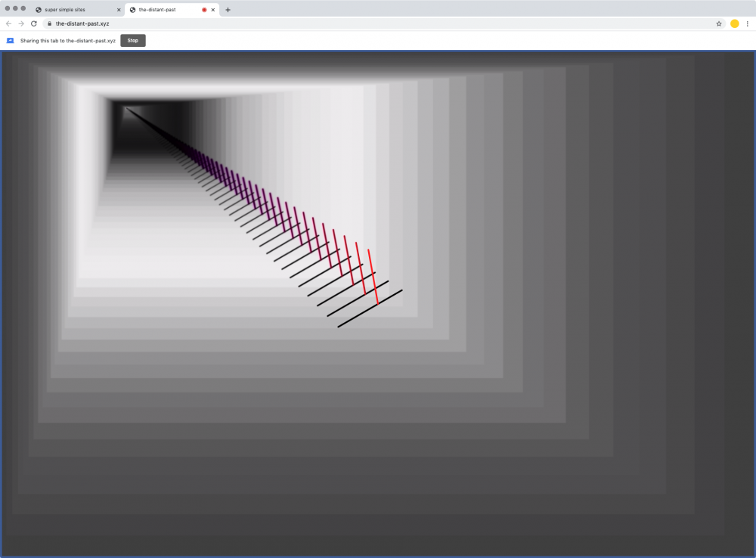This screenshot has height=558, width=756.
Task: Open the Chrome three-dot menu
Action: coord(748,23)
